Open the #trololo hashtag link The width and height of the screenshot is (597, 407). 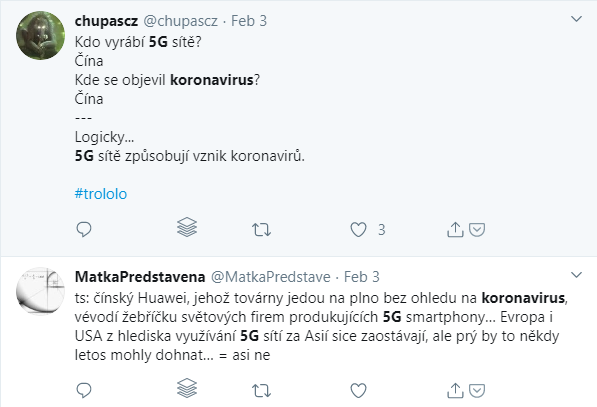[101, 194]
